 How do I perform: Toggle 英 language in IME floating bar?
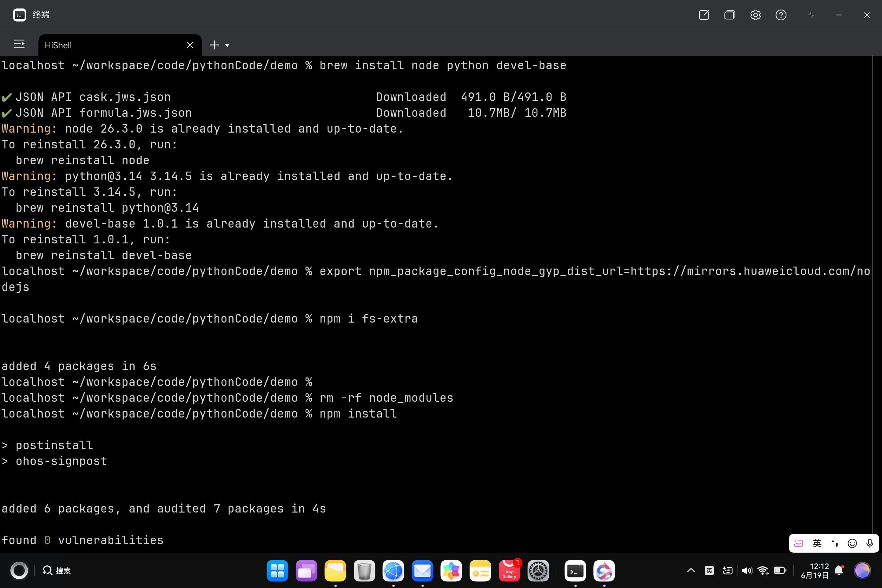817,543
